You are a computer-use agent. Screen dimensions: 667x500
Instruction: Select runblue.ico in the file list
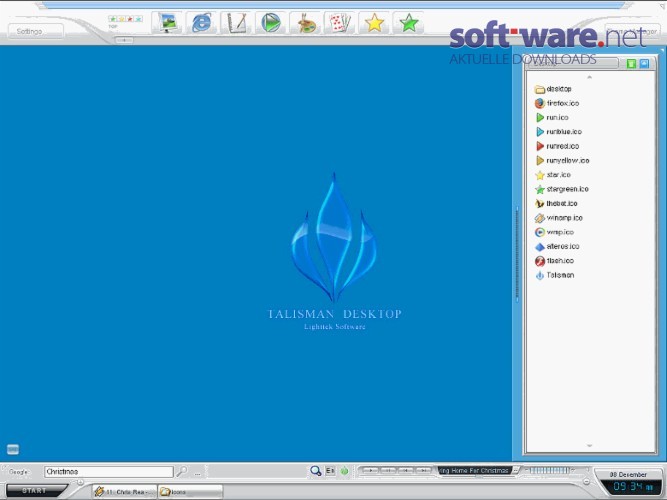(x=559, y=132)
